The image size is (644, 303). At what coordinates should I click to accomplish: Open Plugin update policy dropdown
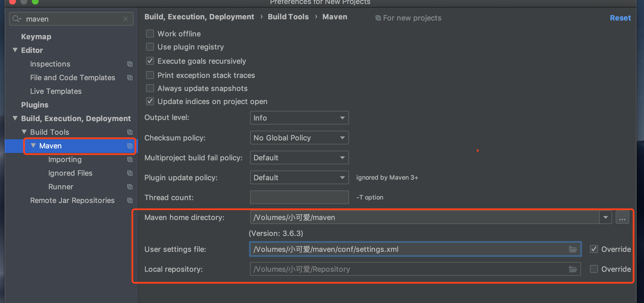pyautogui.click(x=299, y=177)
